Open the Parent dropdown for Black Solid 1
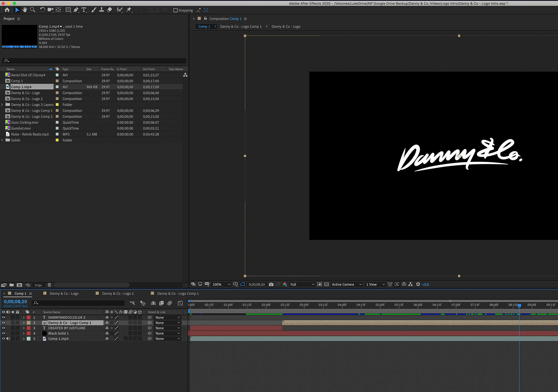Image resolution: width=558 pixels, height=392 pixels. (168, 333)
